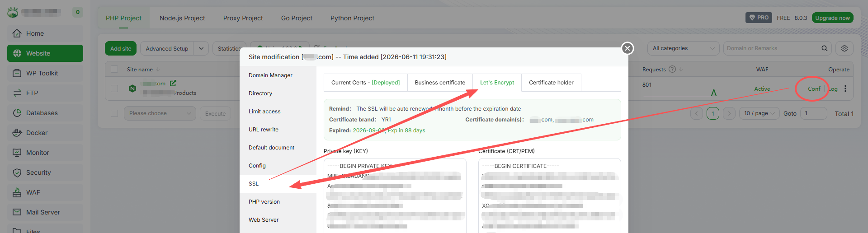
Task: Open the Databases icon in sidebar
Action: tap(17, 113)
